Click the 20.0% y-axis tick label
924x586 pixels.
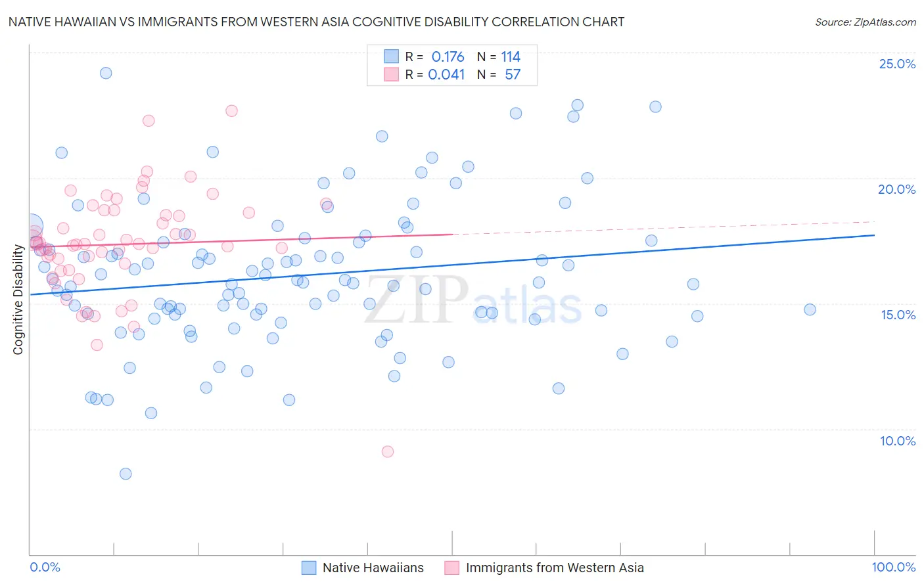coord(897,189)
